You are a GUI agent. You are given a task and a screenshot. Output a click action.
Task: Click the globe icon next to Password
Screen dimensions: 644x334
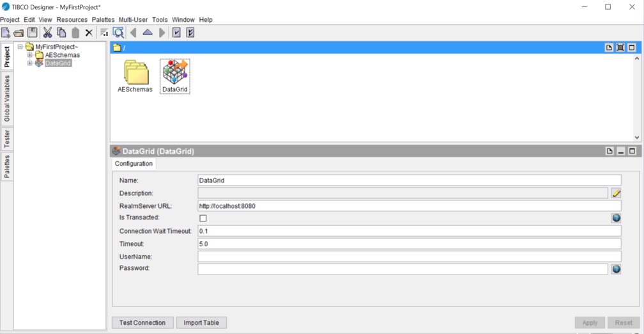pos(616,269)
